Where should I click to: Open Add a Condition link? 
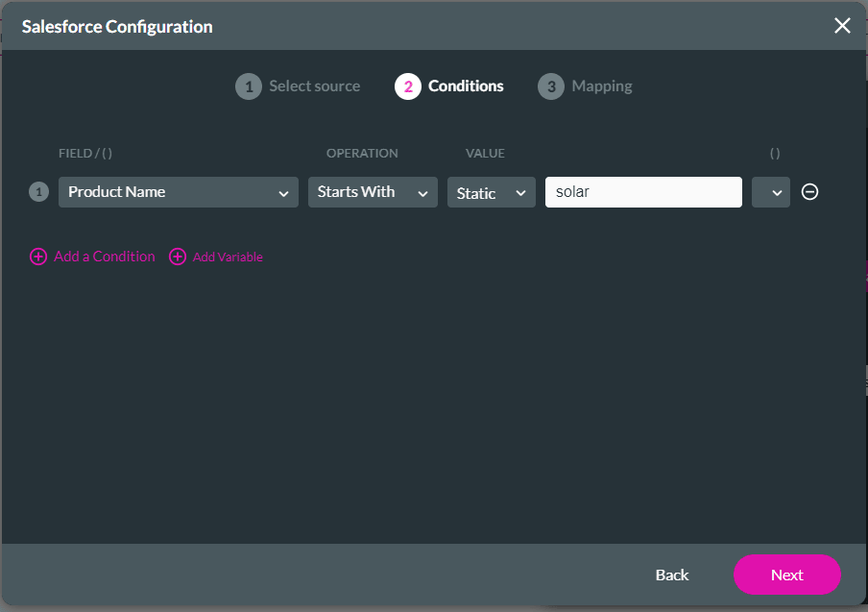tap(104, 257)
